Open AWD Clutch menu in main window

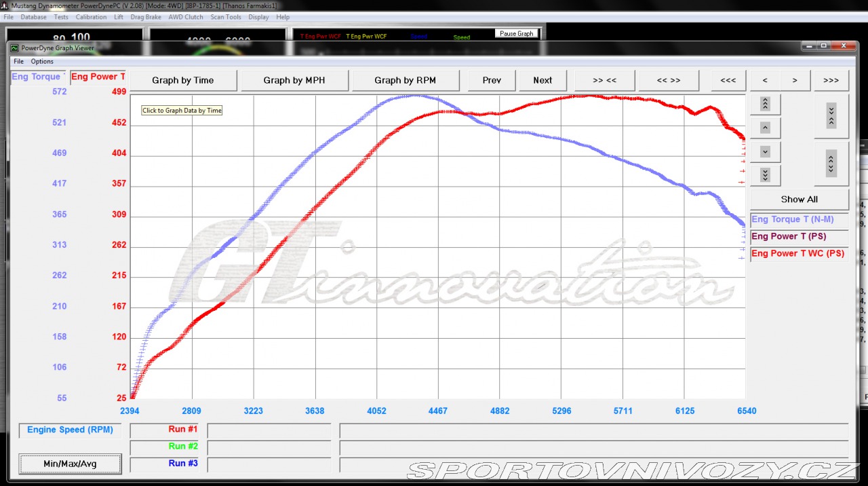click(x=186, y=17)
